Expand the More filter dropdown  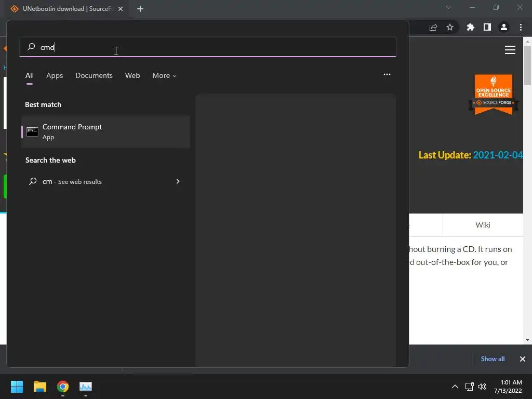[x=165, y=75]
